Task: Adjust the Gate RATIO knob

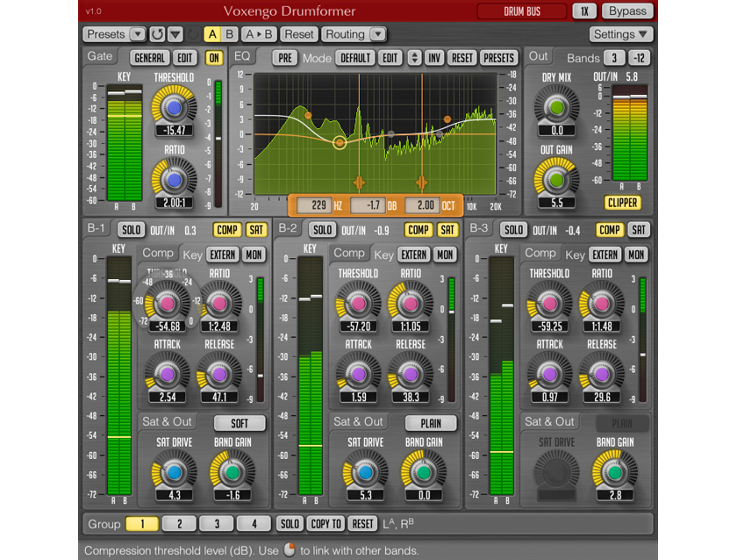Action: [174, 180]
